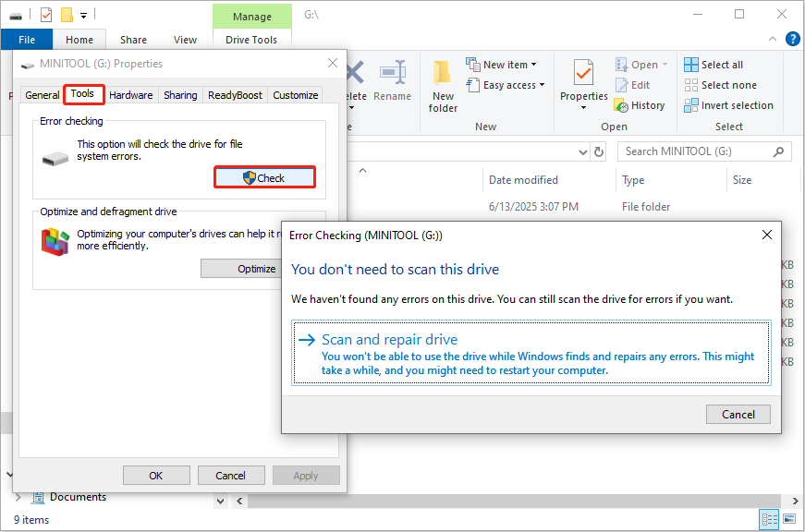This screenshot has height=532, width=805.
Task: Switch to the Sharing tab
Action: (x=180, y=95)
